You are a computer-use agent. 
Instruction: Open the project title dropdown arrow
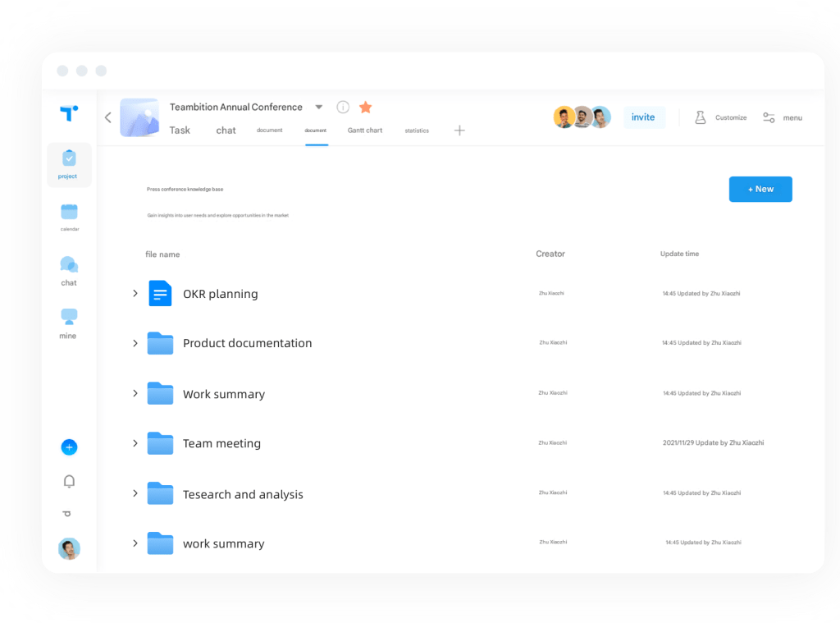319,108
